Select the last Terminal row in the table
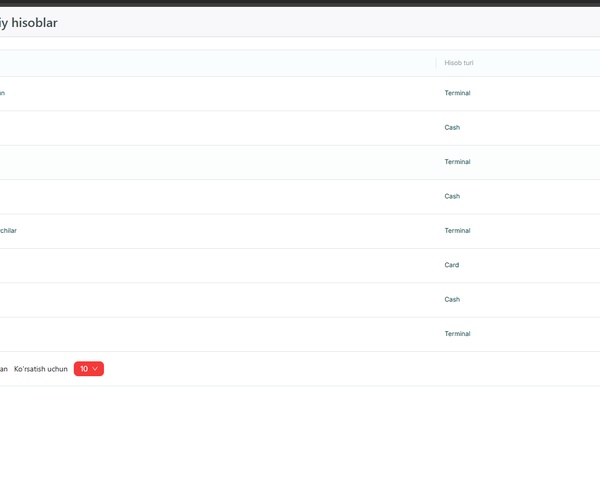The width and height of the screenshot is (600, 500). [x=457, y=334]
